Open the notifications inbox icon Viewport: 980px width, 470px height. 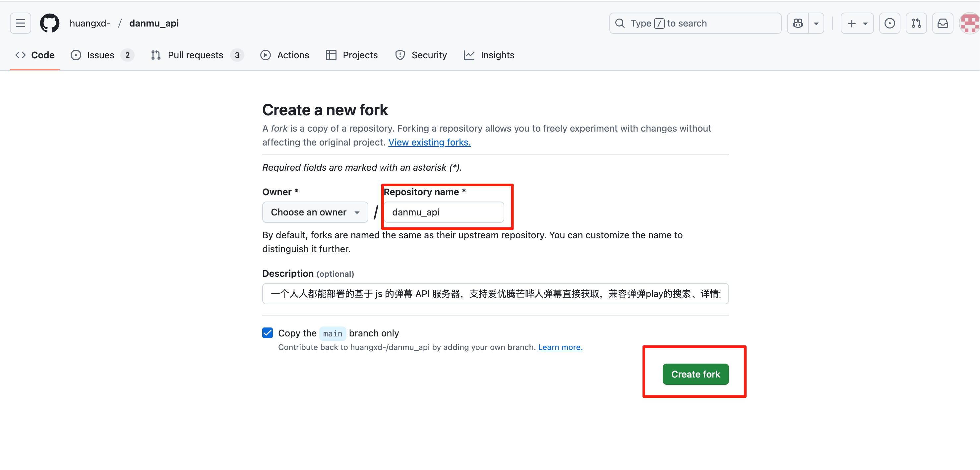pos(943,23)
